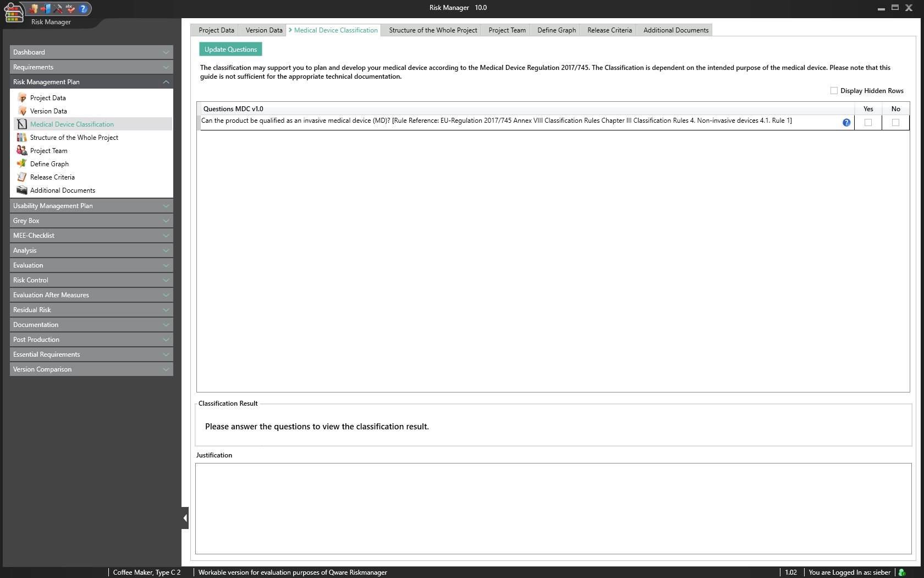Check No for the invasive medical device question

(895, 123)
